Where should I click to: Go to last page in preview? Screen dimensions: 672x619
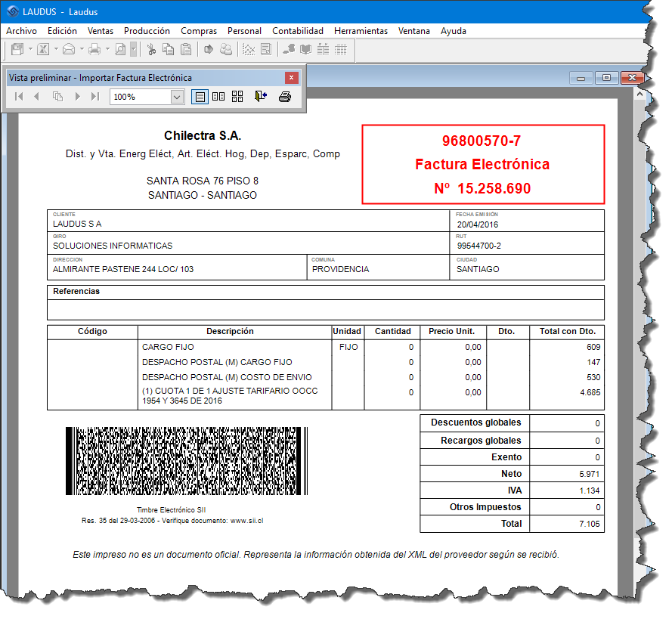point(95,97)
